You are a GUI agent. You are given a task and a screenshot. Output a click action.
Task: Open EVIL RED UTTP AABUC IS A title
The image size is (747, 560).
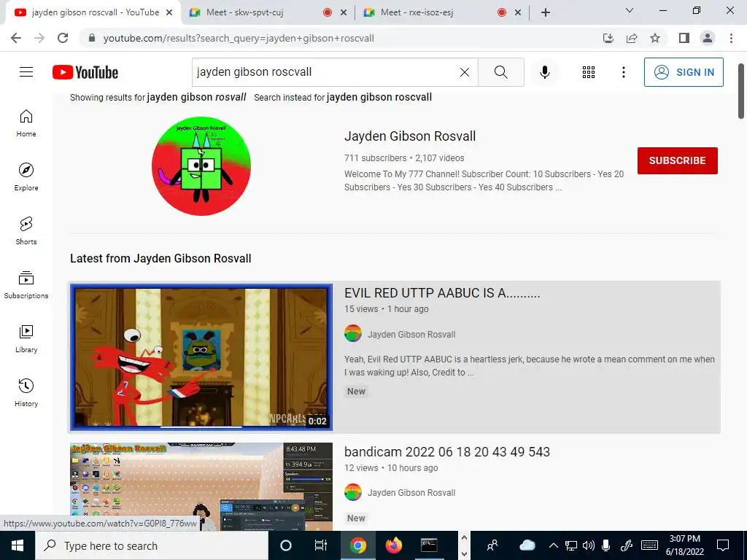442,293
